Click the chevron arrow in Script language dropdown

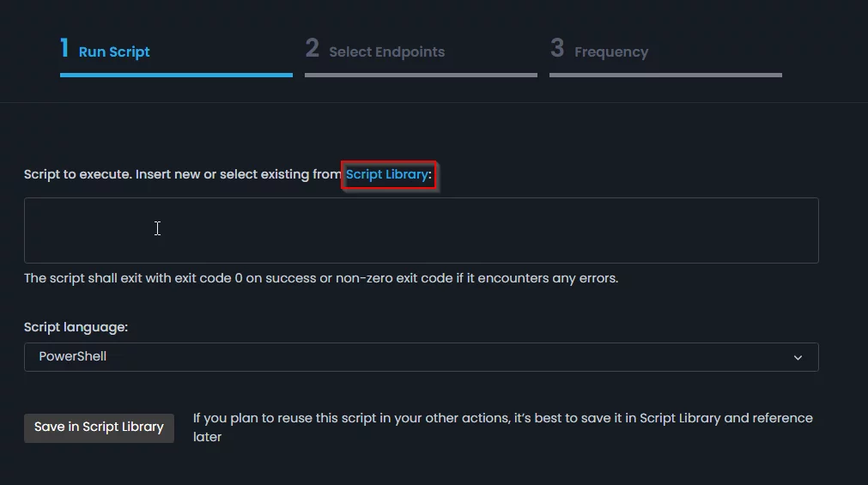pos(798,357)
